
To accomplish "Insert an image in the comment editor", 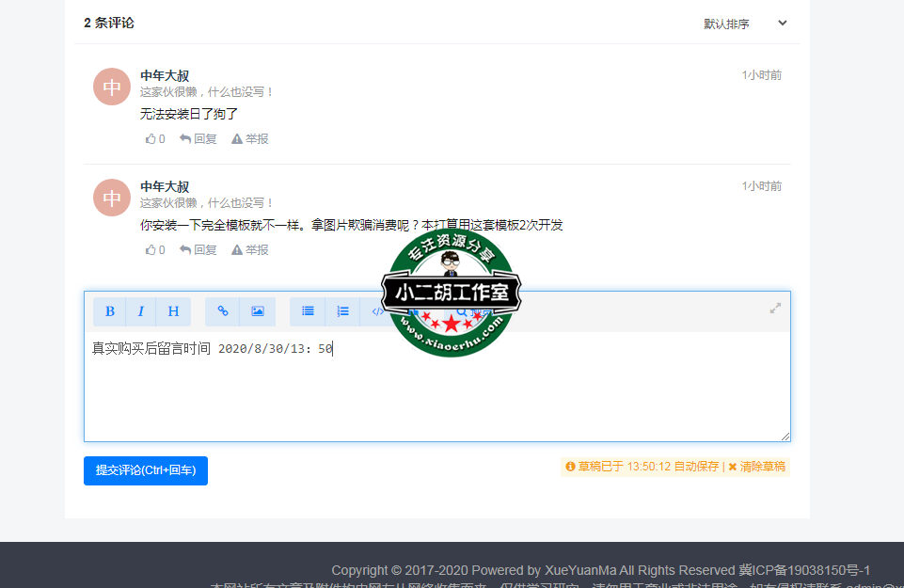I will click(x=257, y=311).
